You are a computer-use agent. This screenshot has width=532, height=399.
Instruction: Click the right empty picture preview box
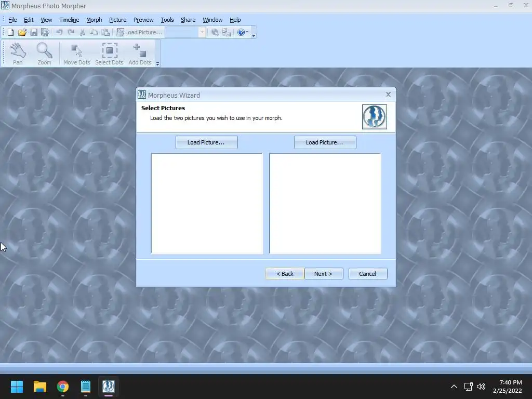(x=325, y=203)
